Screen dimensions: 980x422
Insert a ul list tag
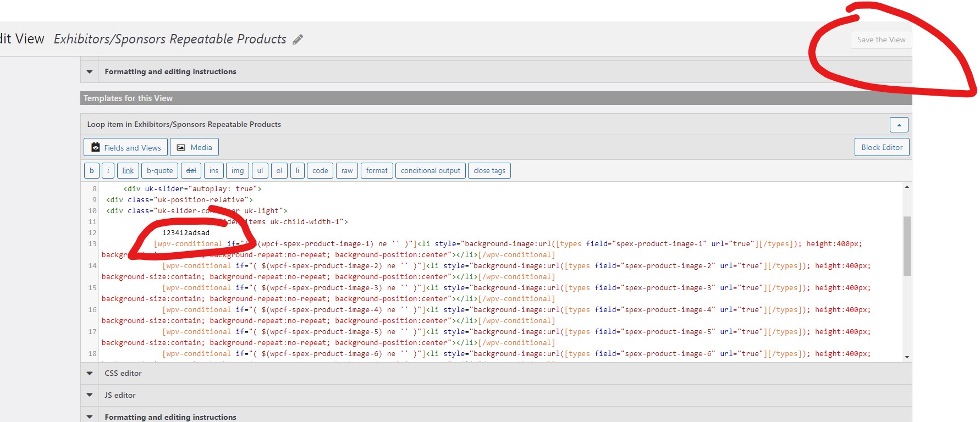click(260, 170)
